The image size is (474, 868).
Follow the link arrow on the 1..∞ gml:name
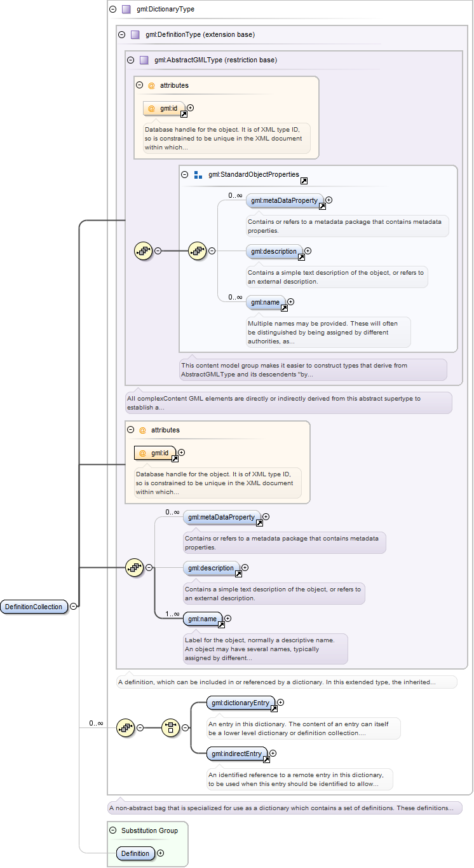(221, 624)
